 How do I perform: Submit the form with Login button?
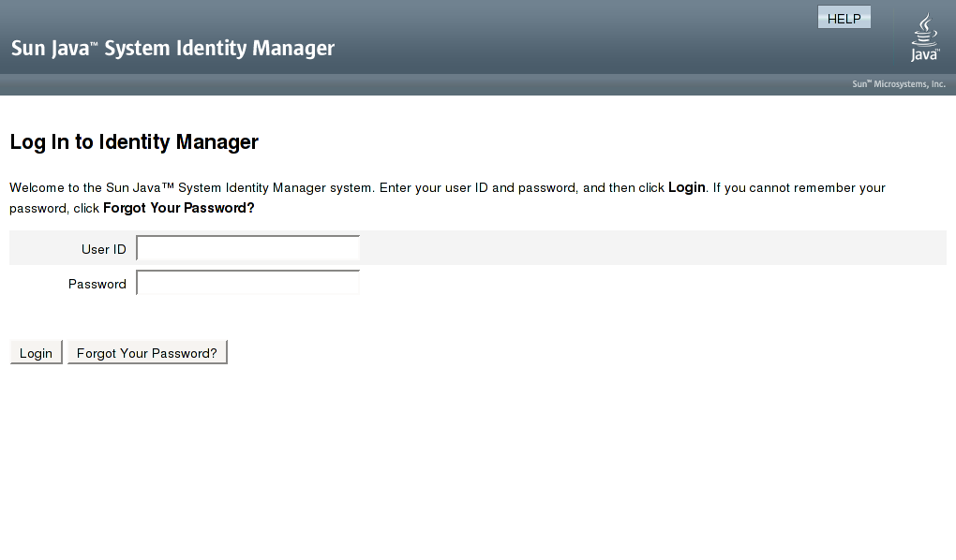(36, 353)
